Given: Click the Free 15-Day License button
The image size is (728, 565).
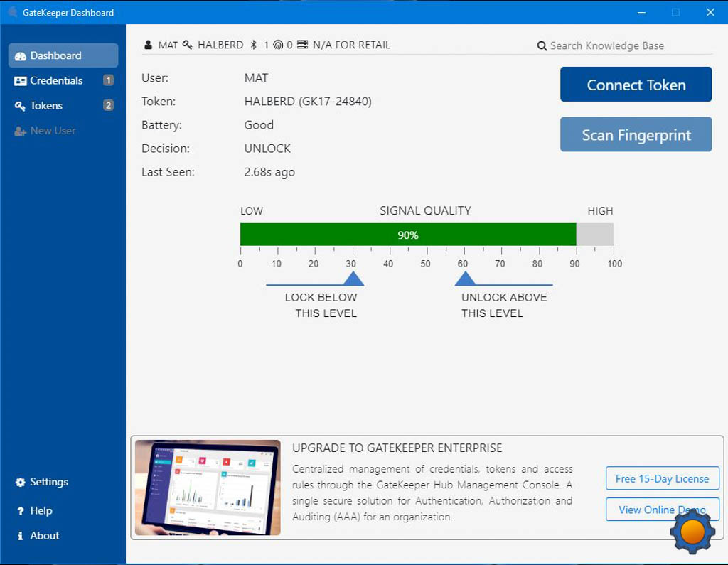Looking at the screenshot, I should [x=662, y=478].
